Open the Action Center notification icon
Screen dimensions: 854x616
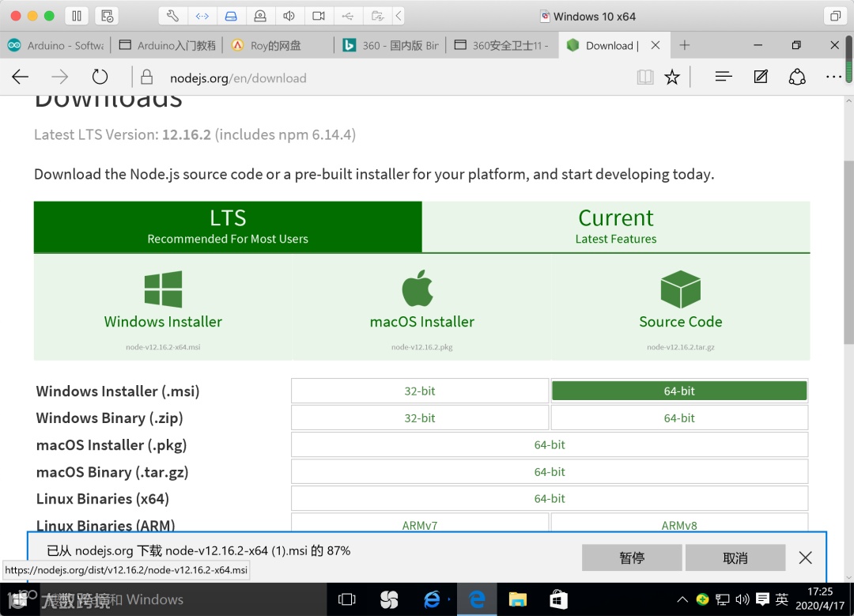762,599
